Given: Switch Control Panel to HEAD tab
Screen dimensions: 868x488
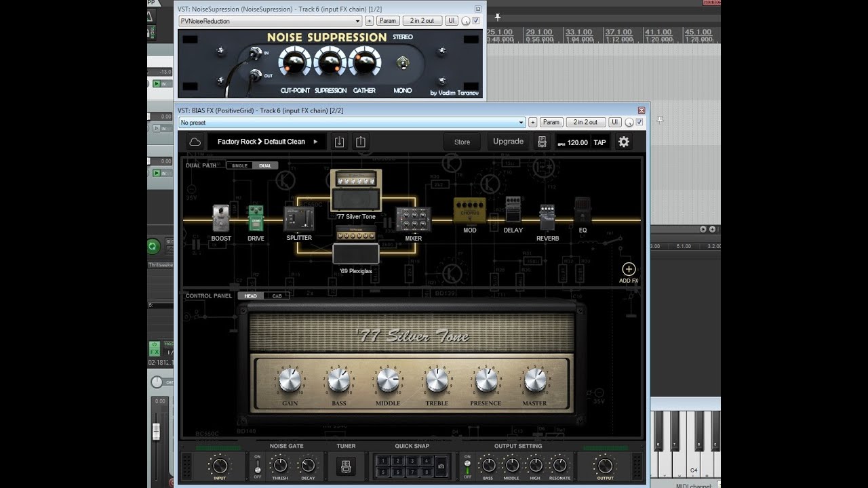Looking at the screenshot, I should 251,296.
